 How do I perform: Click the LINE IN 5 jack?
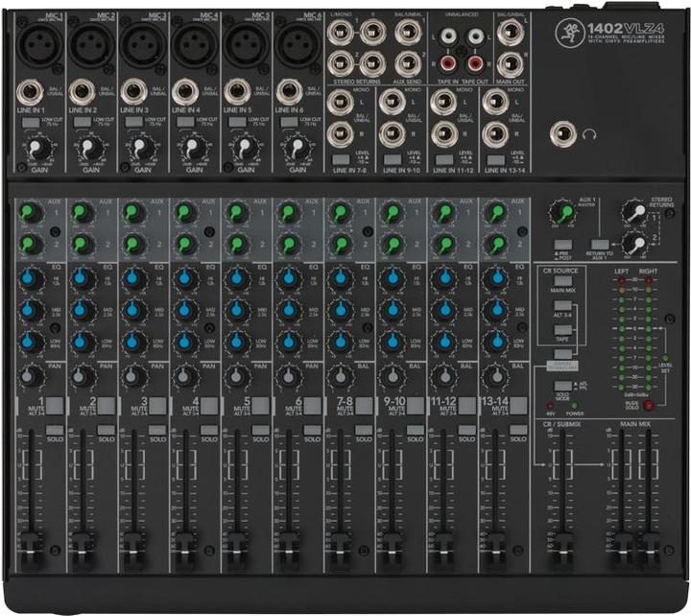pyautogui.click(x=237, y=93)
